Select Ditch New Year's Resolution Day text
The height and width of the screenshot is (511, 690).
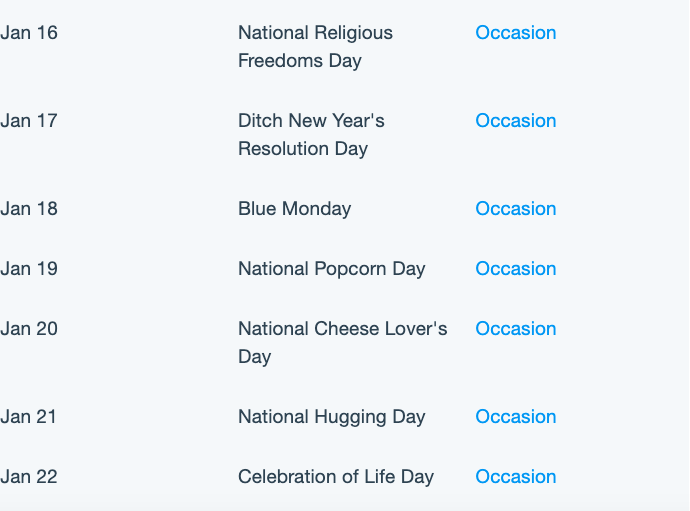point(312,135)
